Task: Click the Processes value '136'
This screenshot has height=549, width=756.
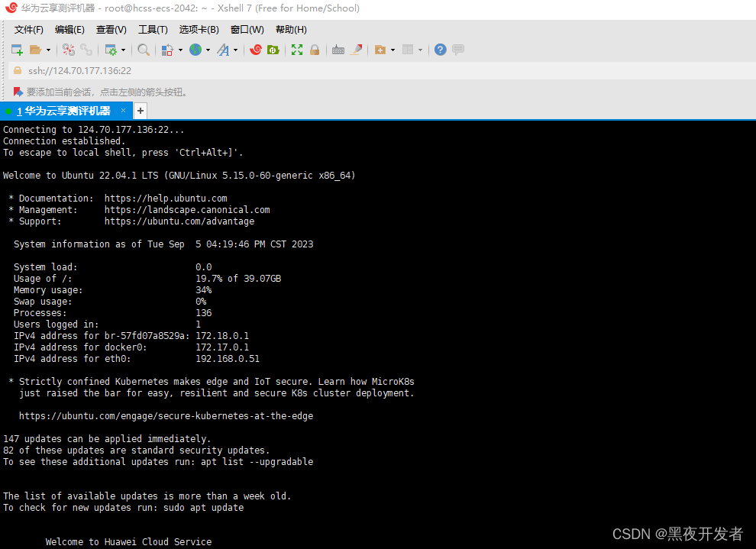Action: 203,313
